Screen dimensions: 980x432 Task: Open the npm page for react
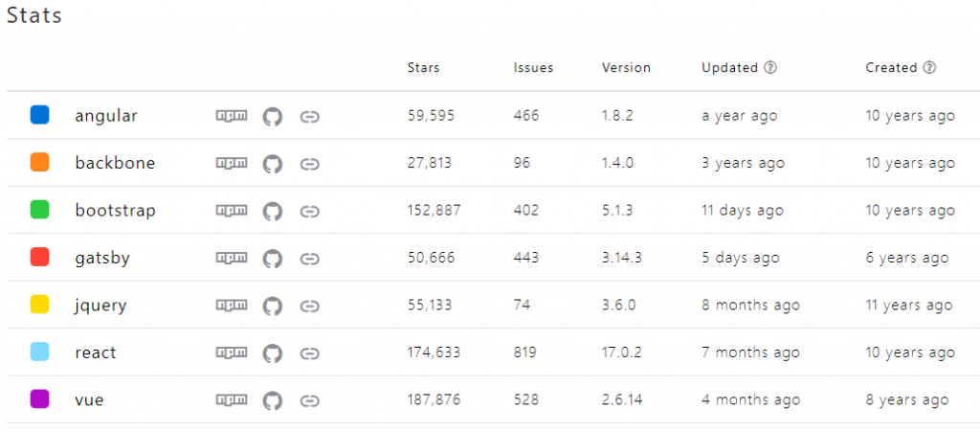click(231, 353)
